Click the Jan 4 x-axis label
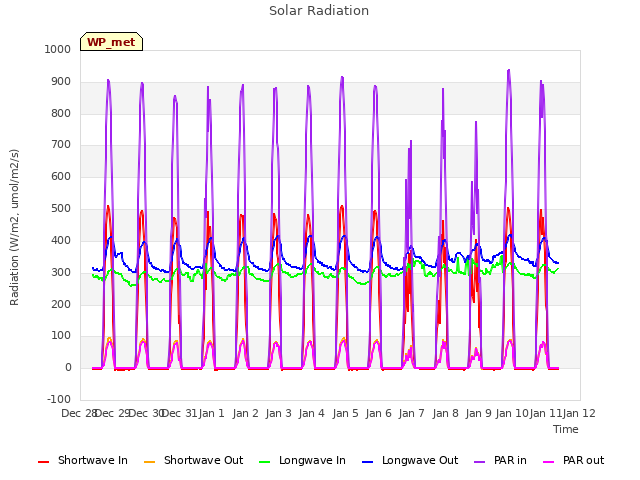This screenshot has width=640, height=480. (311, 413)
